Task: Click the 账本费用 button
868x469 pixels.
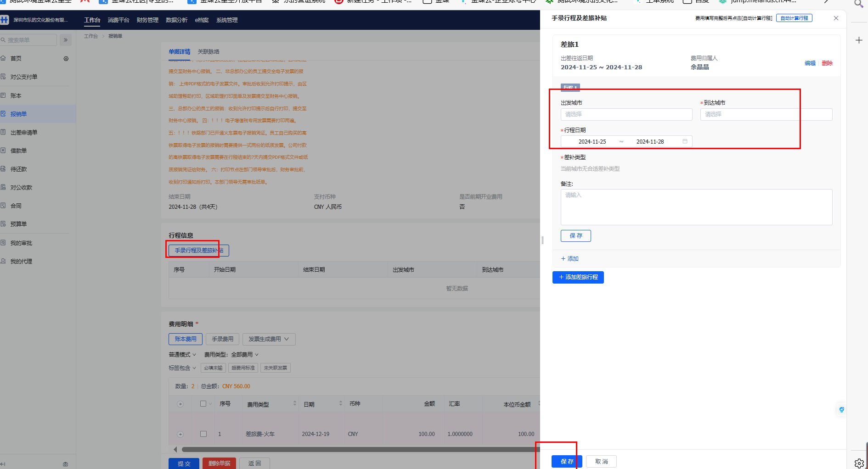Action: coord(186,339)
